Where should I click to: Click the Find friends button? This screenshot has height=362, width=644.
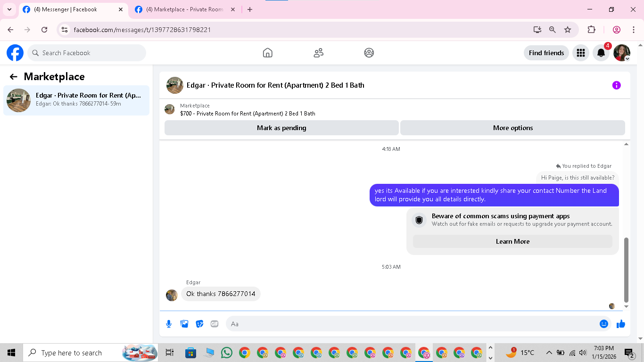546,53
